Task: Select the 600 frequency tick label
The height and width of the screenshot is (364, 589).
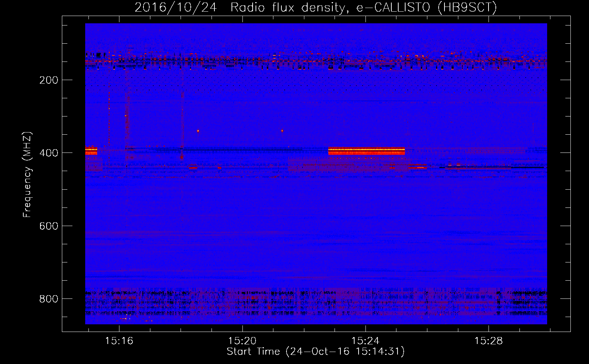Action: point(49,226)
